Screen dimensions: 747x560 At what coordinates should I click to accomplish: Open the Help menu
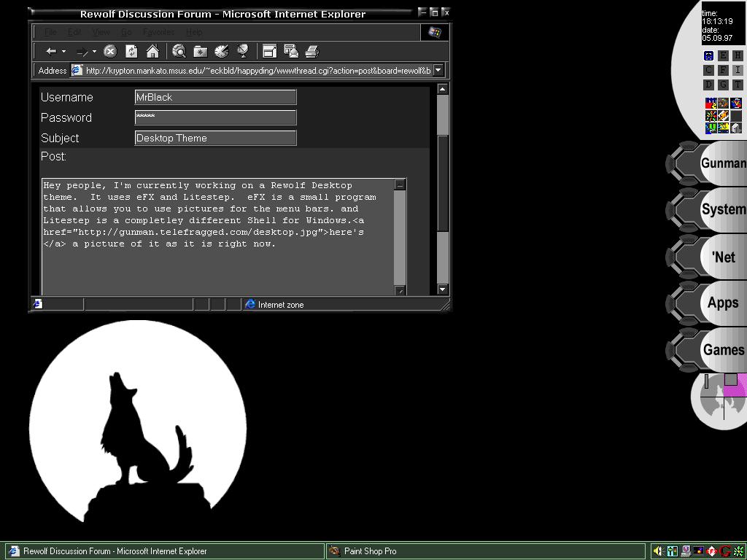[x=194, y=32]
